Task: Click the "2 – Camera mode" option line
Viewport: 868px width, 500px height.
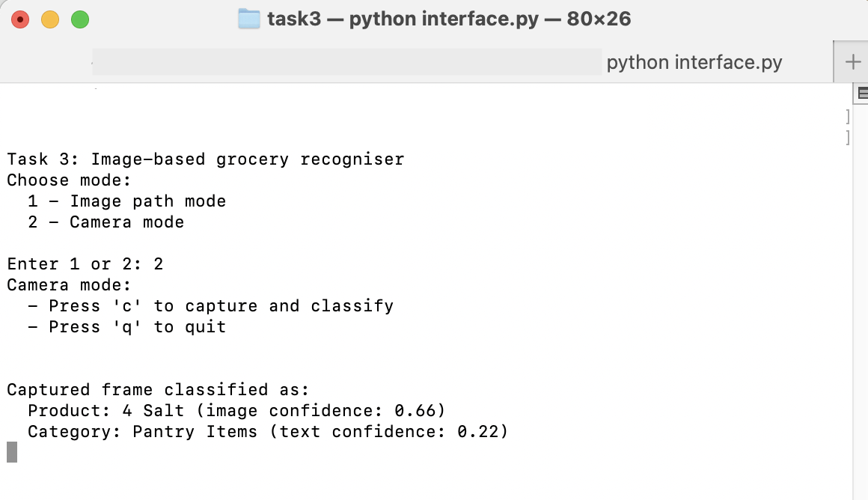Action: click(106, 222)
